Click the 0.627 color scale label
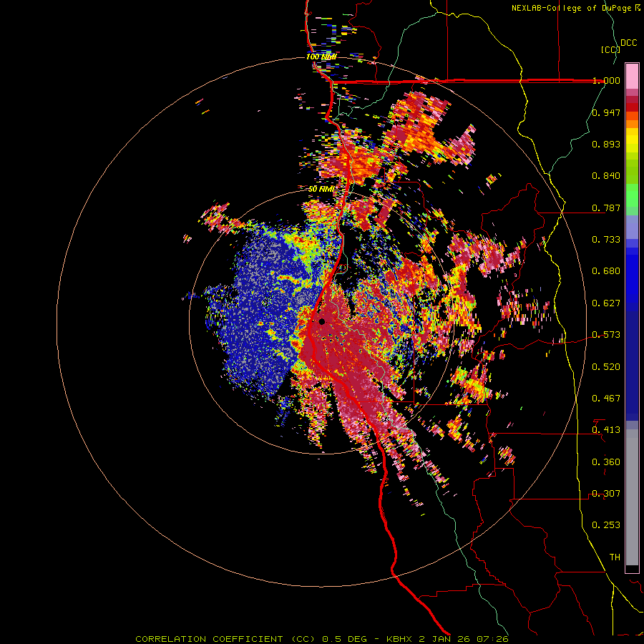Viewport: 644px width, 644px height. pyautogui.click(x=606, y=303)
